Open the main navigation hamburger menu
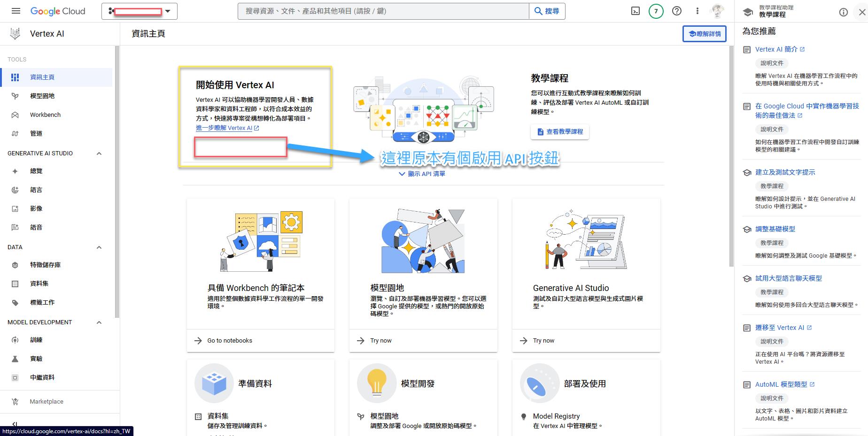The image size is (868, 436). 15,11
